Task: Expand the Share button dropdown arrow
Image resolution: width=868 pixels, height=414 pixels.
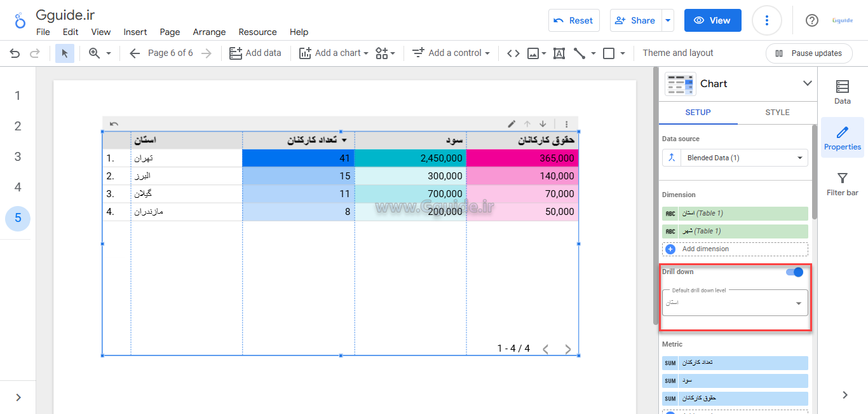Action: pyautogui.click(x=668, y=20)
